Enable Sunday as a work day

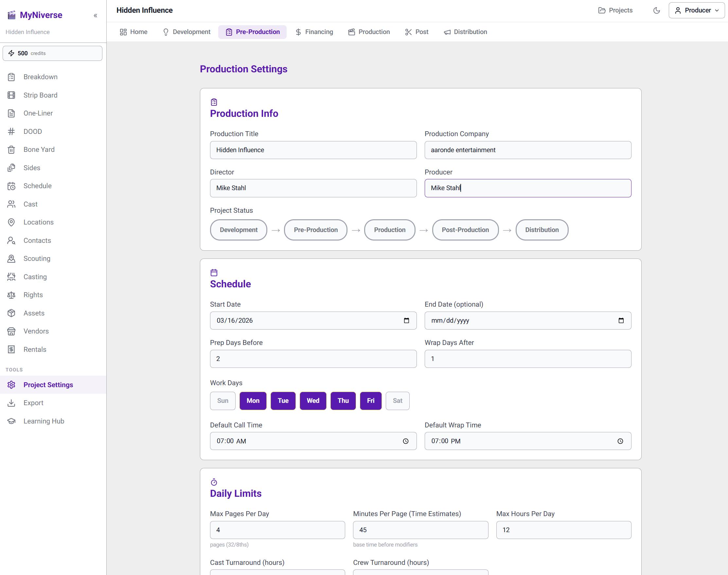[x=222, y=401]
